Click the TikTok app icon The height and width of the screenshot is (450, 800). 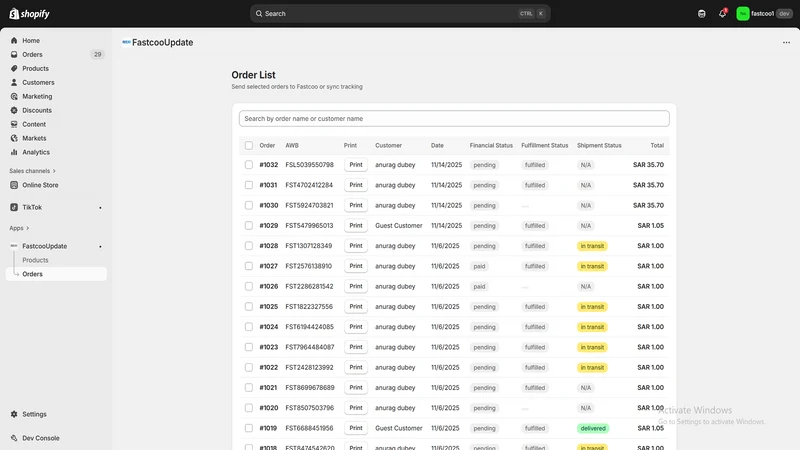(14, 207)
